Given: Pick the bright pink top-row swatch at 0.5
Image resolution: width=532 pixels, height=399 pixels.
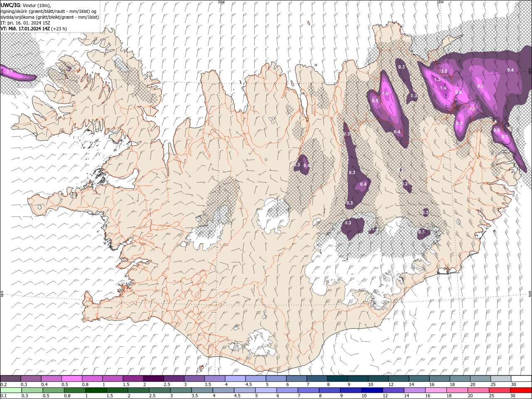Looking at the screenshot, I should (x=71, y=379).
